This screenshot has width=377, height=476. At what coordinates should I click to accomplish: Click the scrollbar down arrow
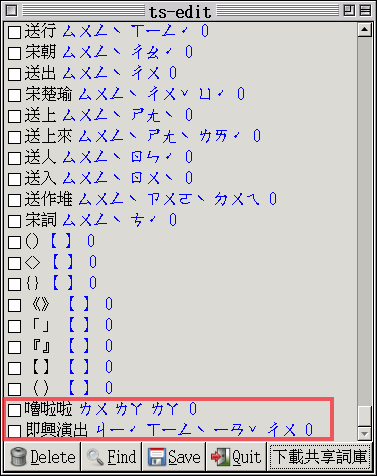click(x=364, y=433)
